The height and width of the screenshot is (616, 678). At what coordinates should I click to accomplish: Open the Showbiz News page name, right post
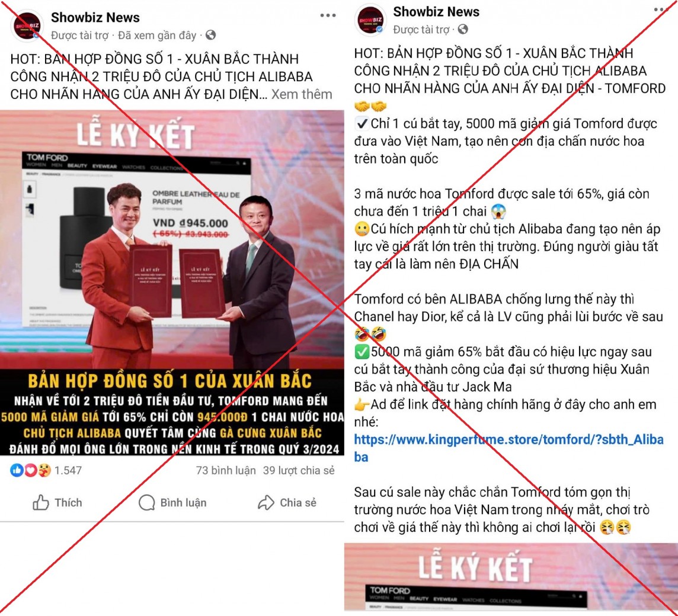(436, 12)
